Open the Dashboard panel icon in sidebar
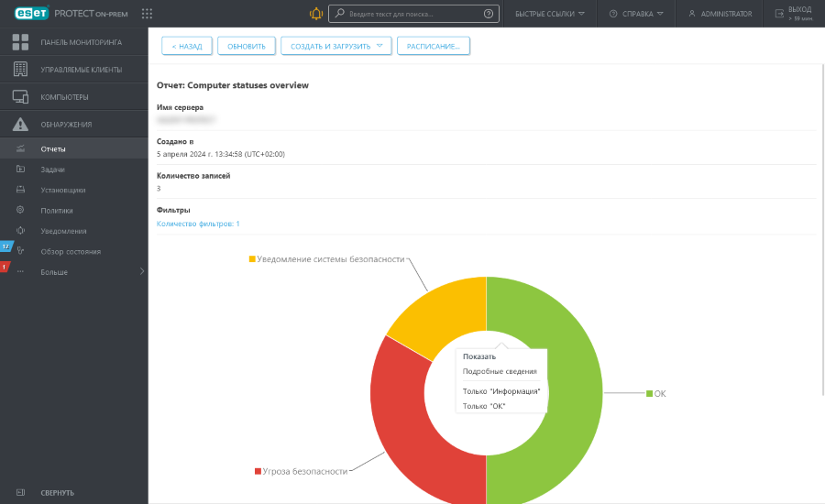This screenshot has height=504, width=825. [x=20, y=42]
